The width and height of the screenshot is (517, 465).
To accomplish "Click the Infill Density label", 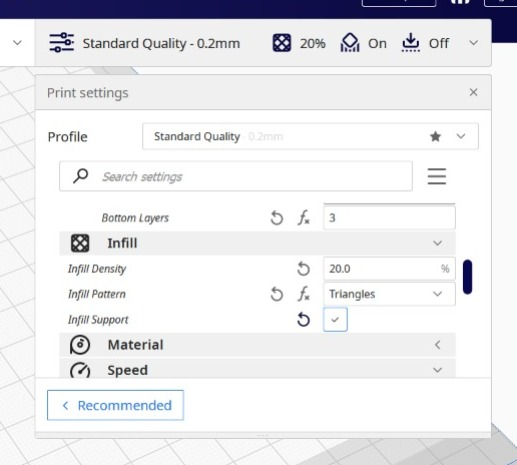I will [97, 269].
